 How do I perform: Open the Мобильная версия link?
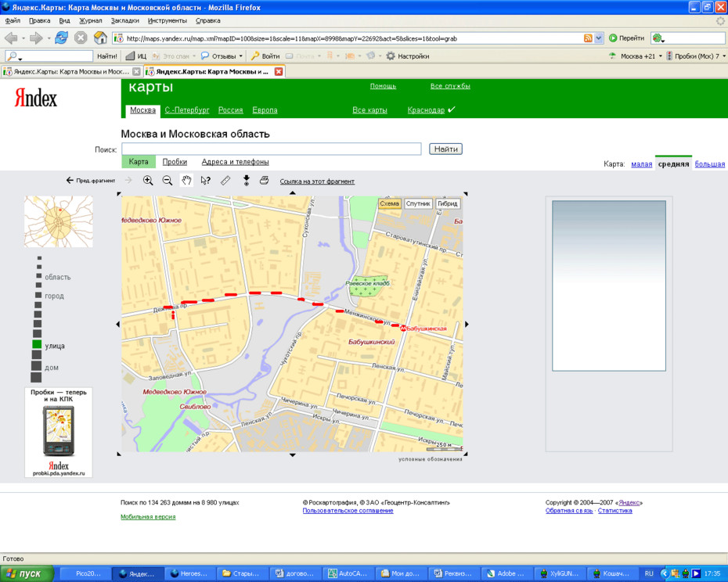(x=148, y=516)
